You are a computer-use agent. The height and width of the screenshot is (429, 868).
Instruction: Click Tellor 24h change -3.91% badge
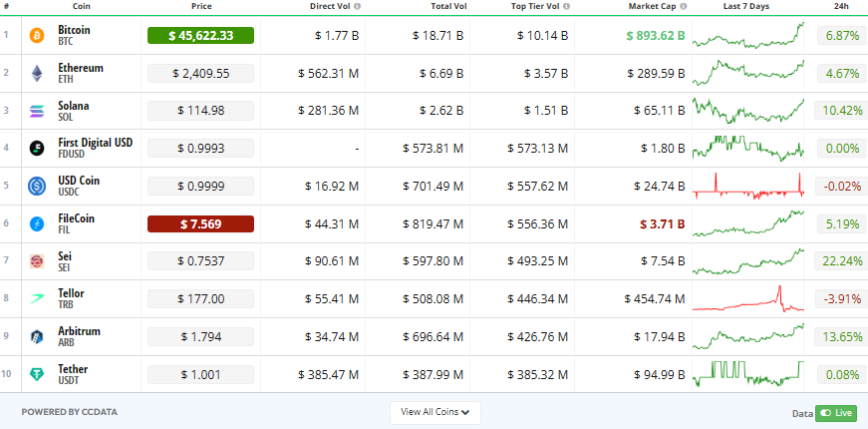tap(841, 298)
